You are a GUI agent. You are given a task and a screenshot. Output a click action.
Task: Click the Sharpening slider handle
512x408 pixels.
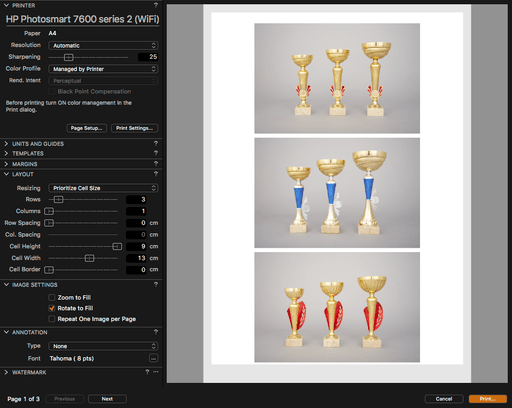pos(68,57)
